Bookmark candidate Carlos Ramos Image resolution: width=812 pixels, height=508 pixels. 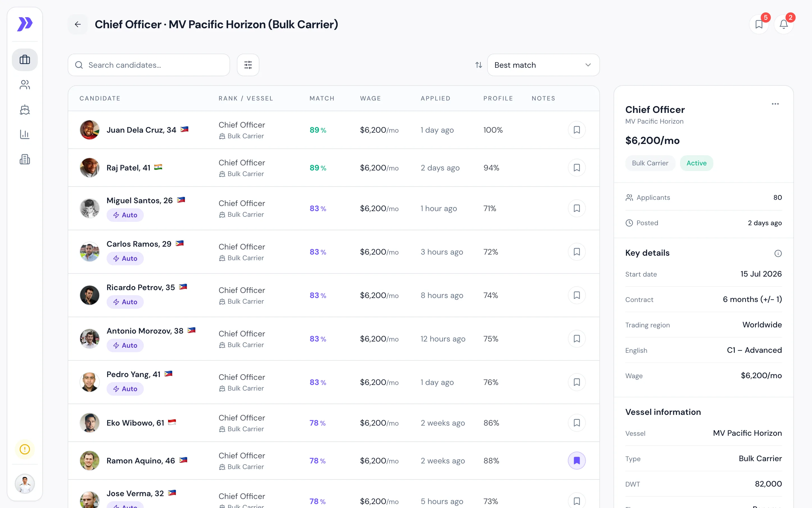[577, 252]
